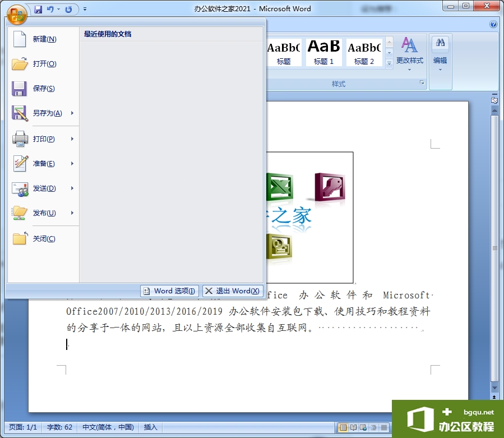Switch to Print Layout view
Screen dimensions: 504x438
[x=343, y=427]
